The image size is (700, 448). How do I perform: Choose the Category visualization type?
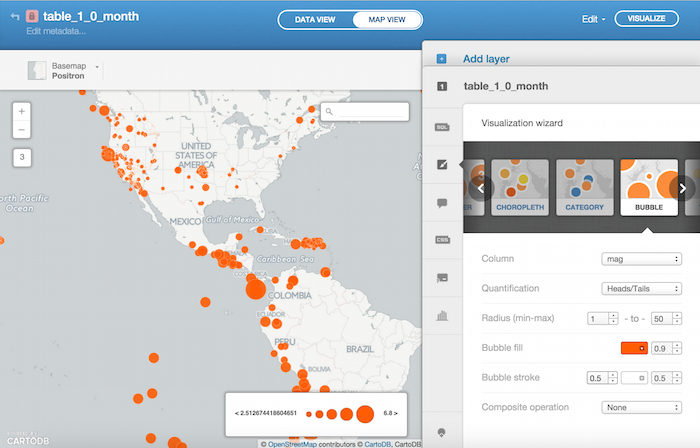[x=584, y=187]
